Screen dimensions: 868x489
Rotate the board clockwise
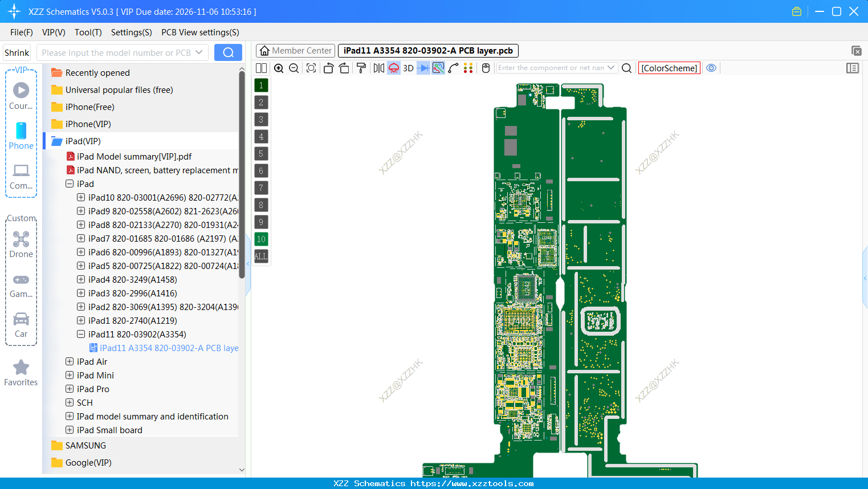(x=344, y=68)
